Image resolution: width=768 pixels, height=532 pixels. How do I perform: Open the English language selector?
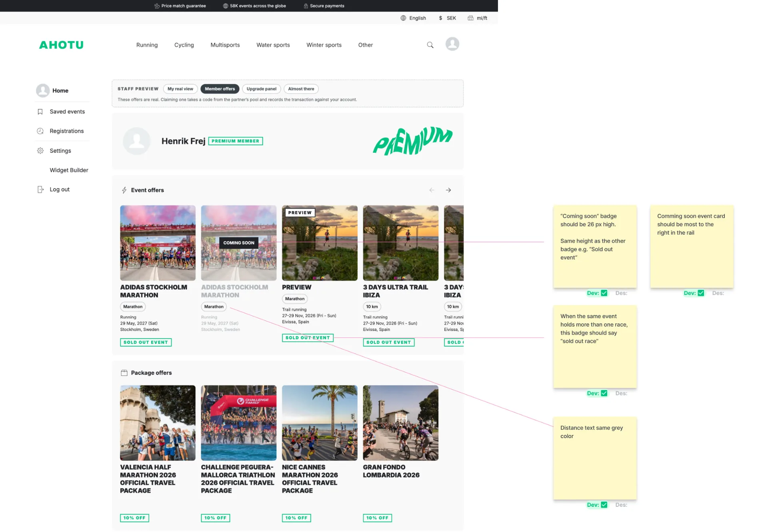(413, 18)
